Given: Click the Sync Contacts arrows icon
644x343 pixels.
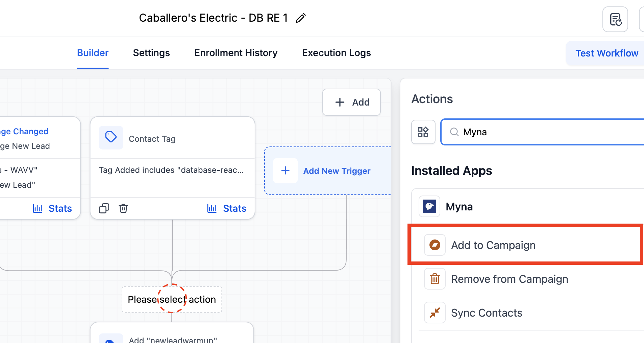Looking at the screenshot, I should (435, 312).
